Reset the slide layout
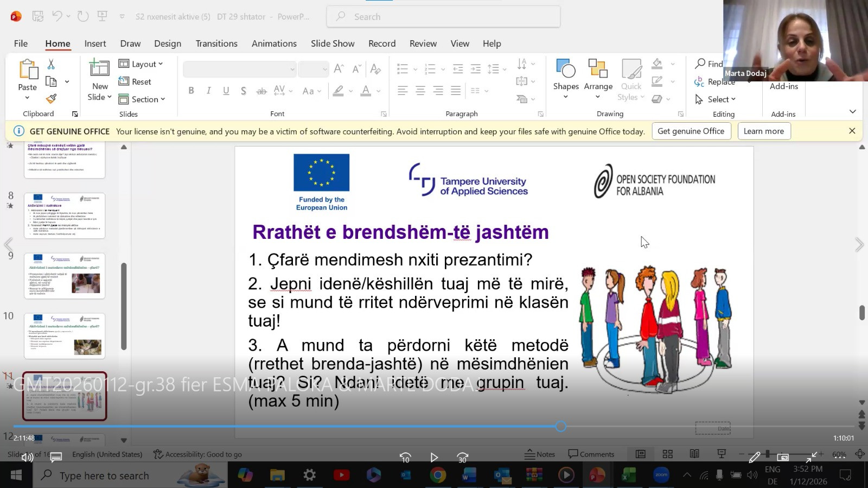 point(135,81)
